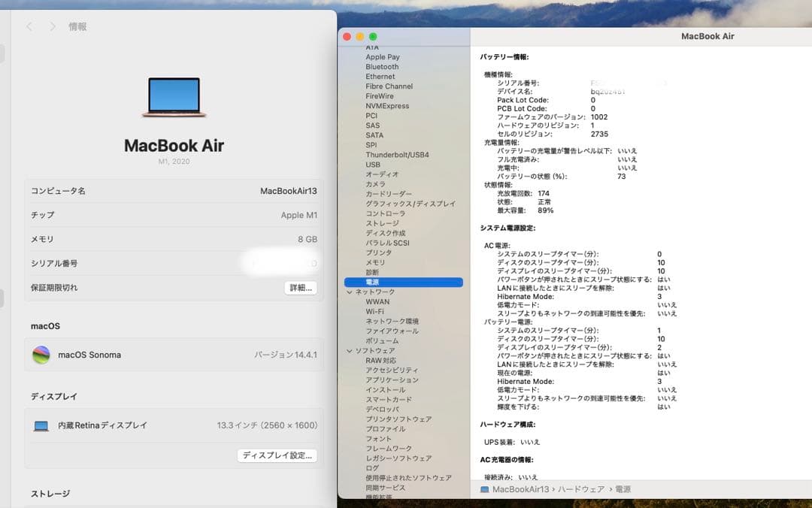
Task: Select パラレルSCSI in the sidebar
Action: tap(387, 243)
